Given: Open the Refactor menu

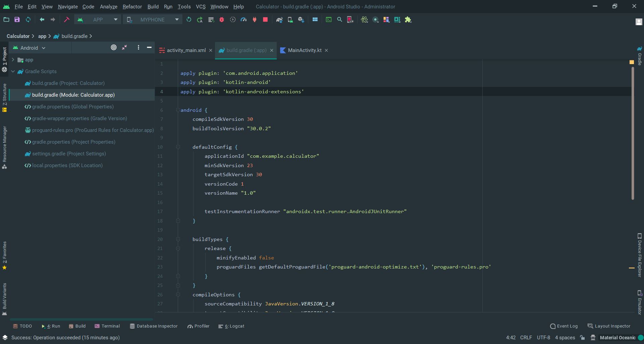Looking at the screenshot, I should pyautogui.click(x=132, y=6).
